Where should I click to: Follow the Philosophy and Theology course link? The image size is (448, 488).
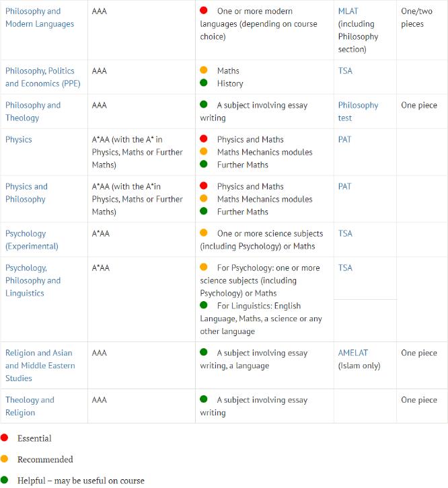pos(33,112)
